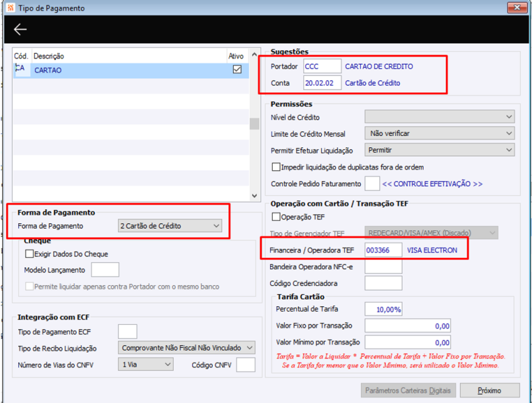Viewport: 532px width, 403px height.
Task: Click the Tipo de Pagamento ECF field
Action: click(x=127, y=332)
